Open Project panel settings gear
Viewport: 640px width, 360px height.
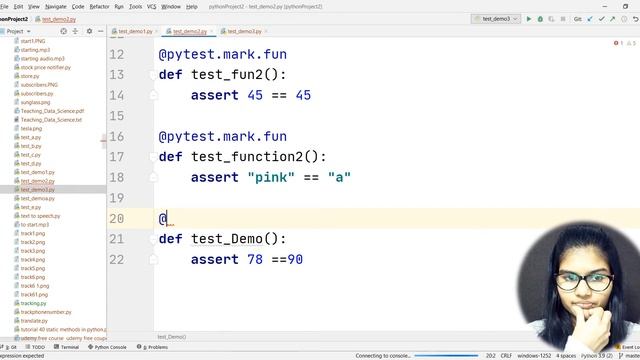pos(89,31)
